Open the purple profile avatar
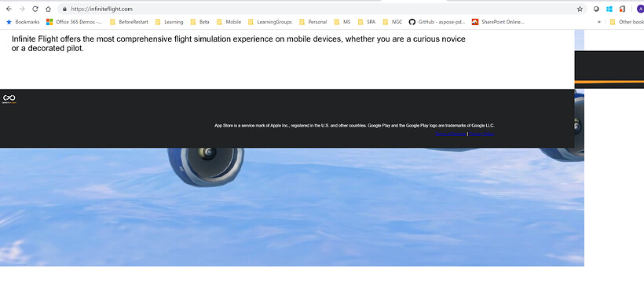 (x=640, y=9)
